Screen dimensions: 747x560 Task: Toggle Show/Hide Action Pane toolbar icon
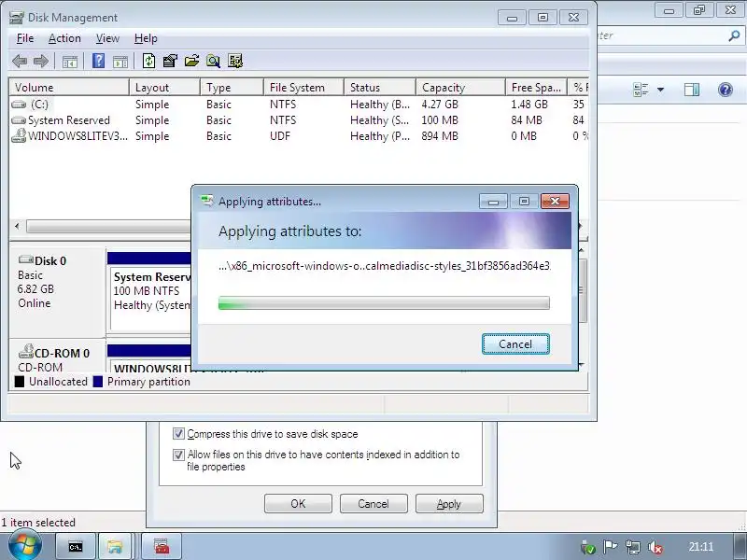(x=120, y=62)
